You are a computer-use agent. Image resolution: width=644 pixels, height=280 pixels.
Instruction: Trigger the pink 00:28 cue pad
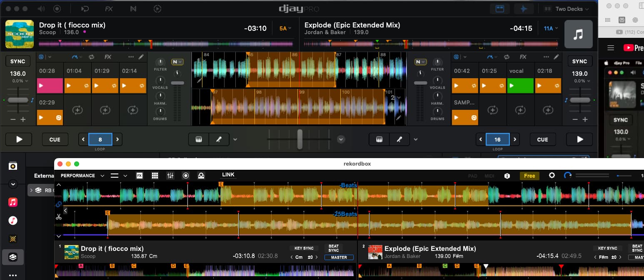tap(50, 85)
